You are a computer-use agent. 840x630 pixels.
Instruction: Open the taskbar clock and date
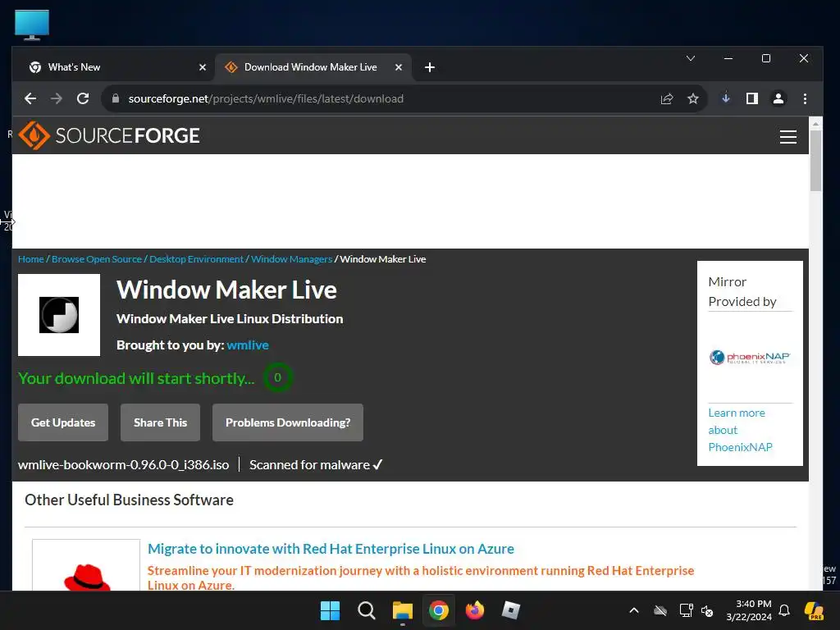pos(749,610)
